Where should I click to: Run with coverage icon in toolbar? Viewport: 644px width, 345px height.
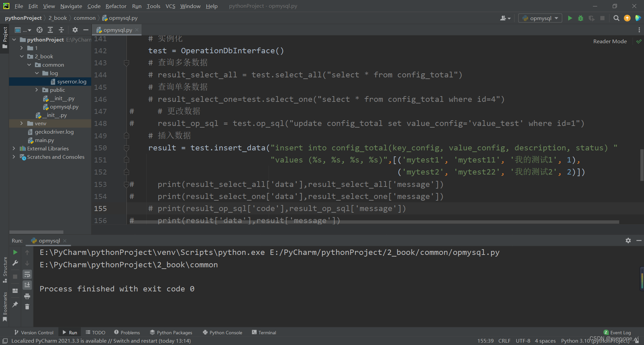592,18
